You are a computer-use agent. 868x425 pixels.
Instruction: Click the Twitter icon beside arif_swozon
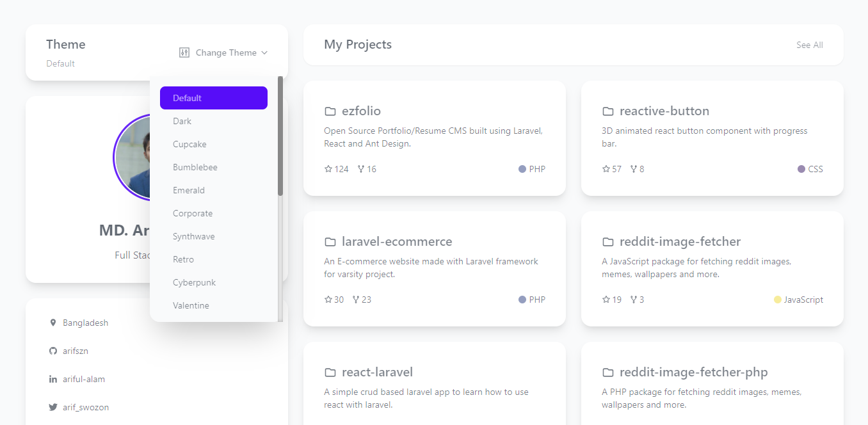[x=53, y=407]
